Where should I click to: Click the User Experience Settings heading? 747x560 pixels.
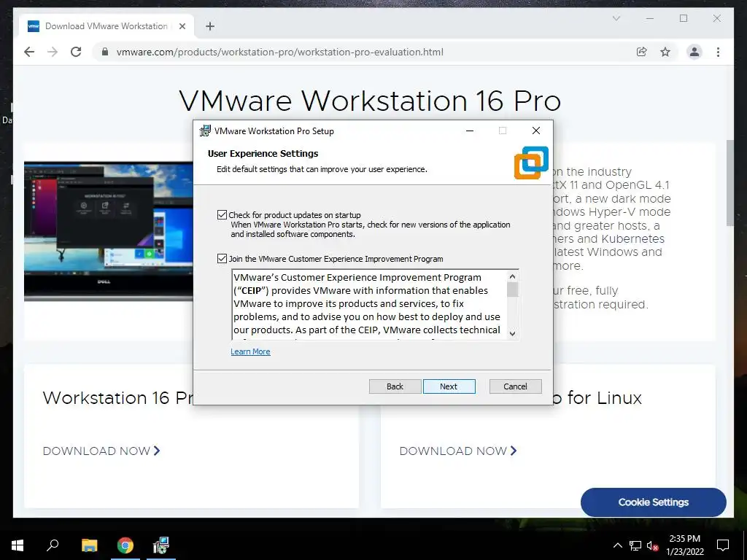point(263,153)
